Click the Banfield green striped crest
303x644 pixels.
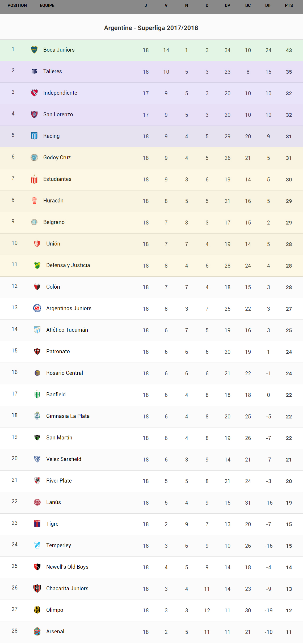[37, 394]
